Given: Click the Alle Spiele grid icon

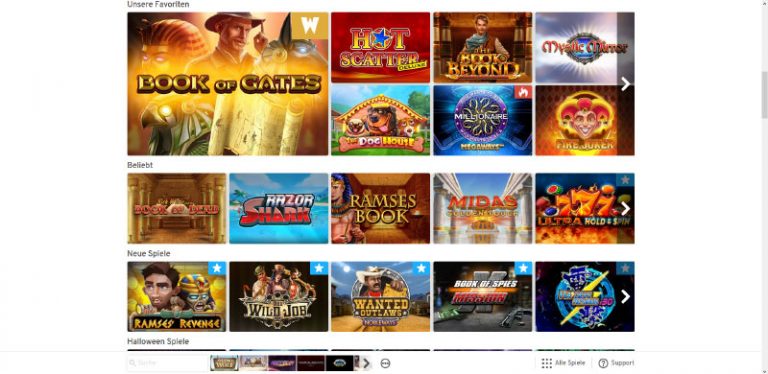Looking at the screenshot, I should (547, 363).
